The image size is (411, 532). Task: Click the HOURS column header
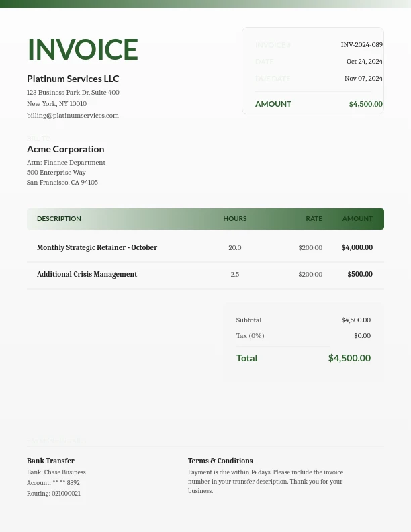[234, 219]
